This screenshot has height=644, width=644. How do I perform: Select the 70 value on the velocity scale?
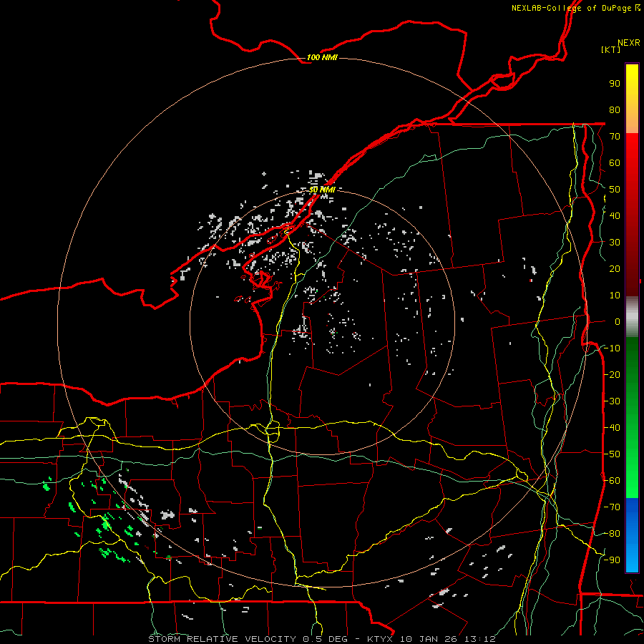pyautogui.click(x=615, y=137)
